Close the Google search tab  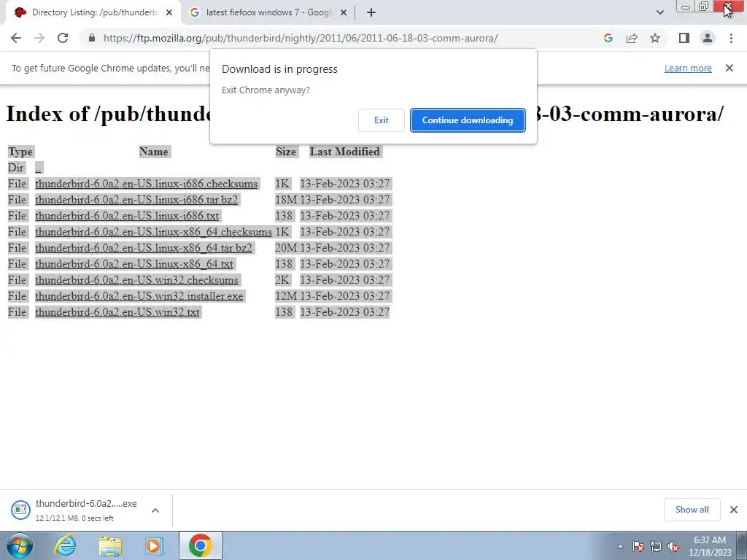(344, 13)
